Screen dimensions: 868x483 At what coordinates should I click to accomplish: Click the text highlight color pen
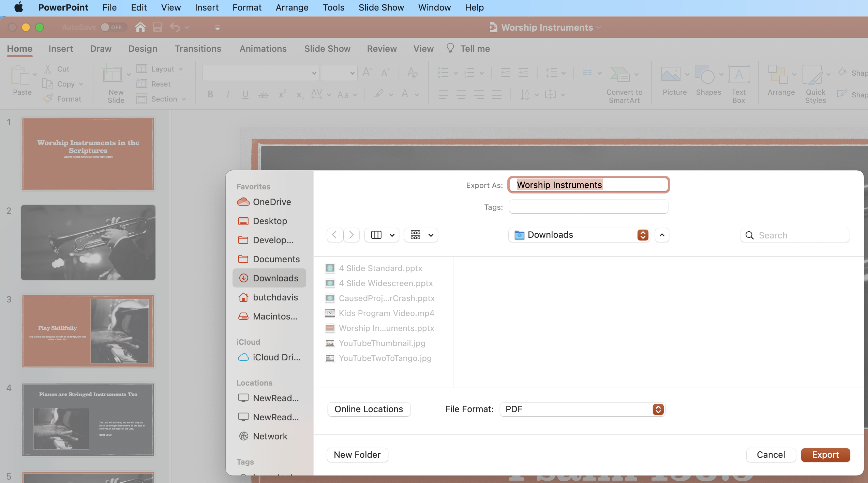pos(379,94)
